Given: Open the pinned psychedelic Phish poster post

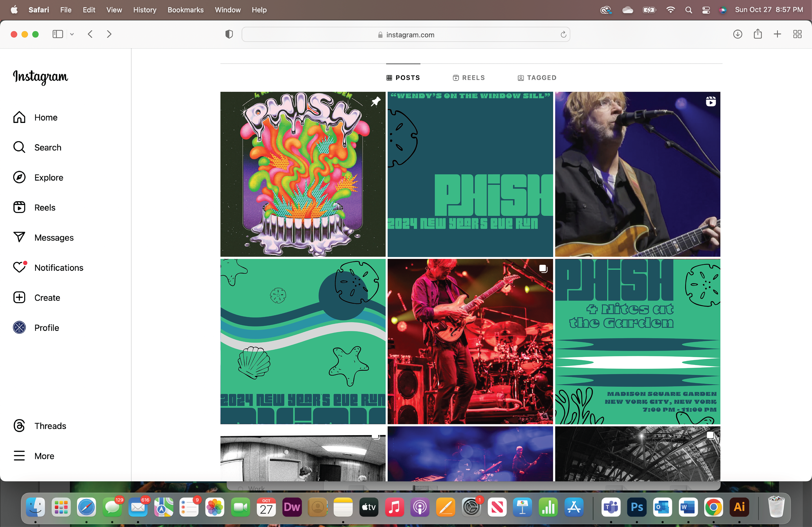Looking at the screenshot, I should pos(303,174).
